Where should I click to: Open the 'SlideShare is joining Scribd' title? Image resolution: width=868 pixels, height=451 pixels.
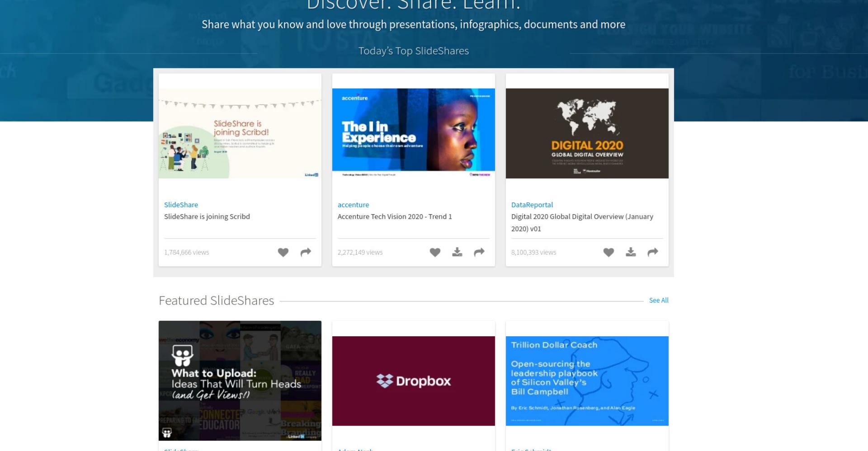207,216
